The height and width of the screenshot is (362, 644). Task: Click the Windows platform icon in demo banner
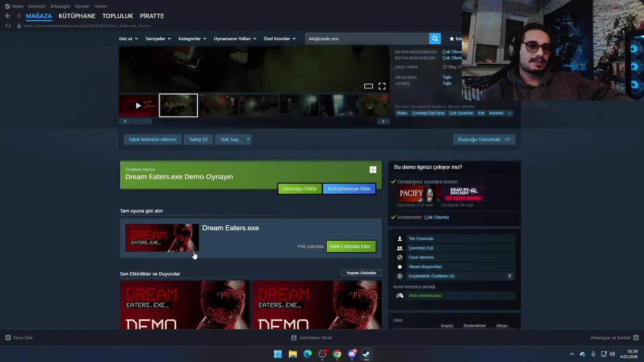pos(373,170)
